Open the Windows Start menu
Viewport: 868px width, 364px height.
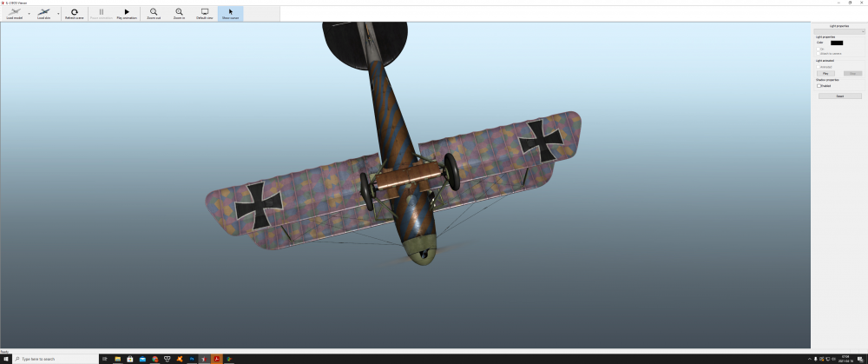(x=5, y=359)
